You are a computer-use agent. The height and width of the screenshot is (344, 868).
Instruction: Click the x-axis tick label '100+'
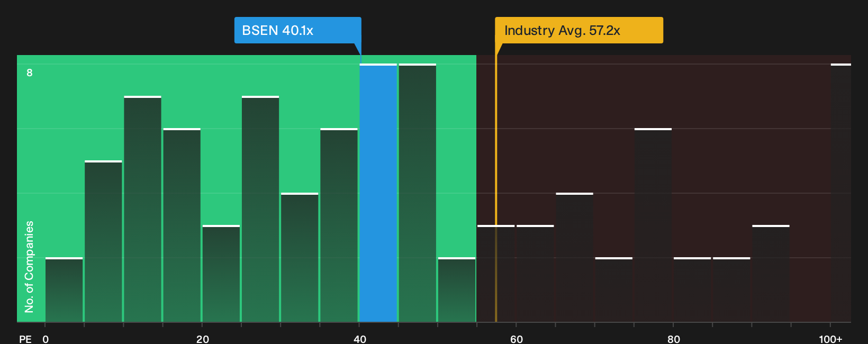(x=830, y=339)
